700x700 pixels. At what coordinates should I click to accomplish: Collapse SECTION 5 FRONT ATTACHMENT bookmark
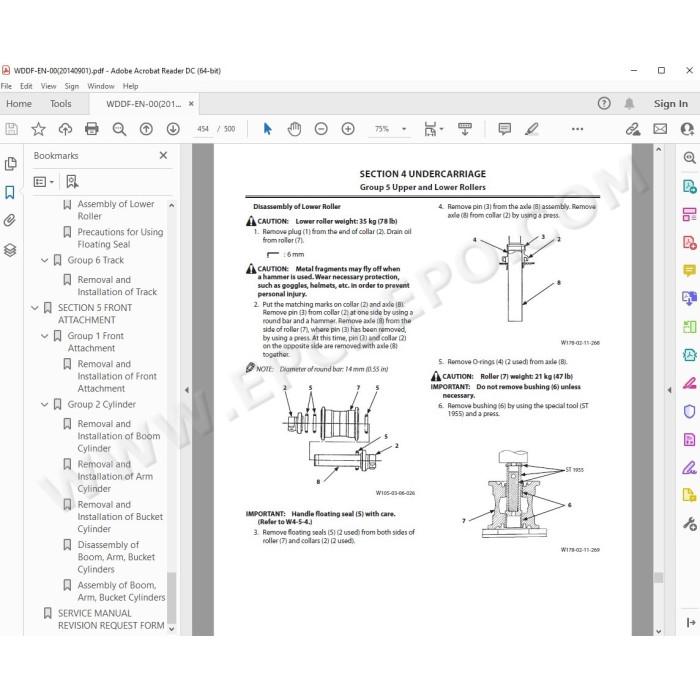click(34, 308)
